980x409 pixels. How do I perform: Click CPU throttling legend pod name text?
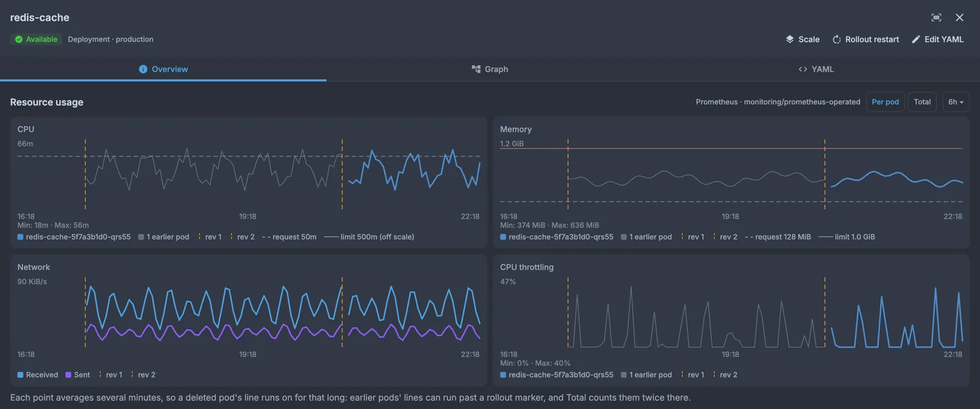click(x=561, y=375)
